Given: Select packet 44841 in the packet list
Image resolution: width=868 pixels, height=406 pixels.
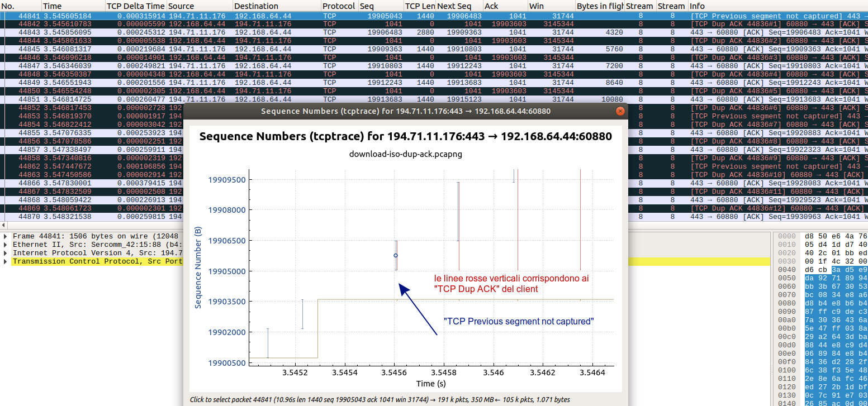Looking at the screenshot, I should coord(434,16).
